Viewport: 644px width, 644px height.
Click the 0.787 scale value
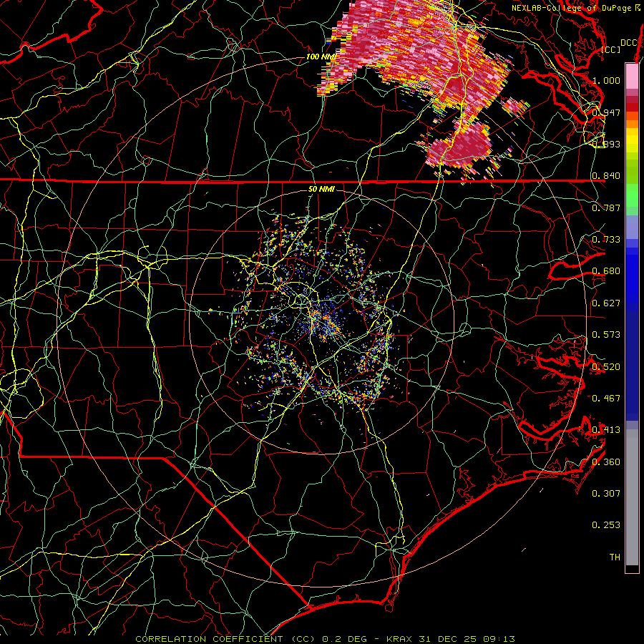pos(606,208)
